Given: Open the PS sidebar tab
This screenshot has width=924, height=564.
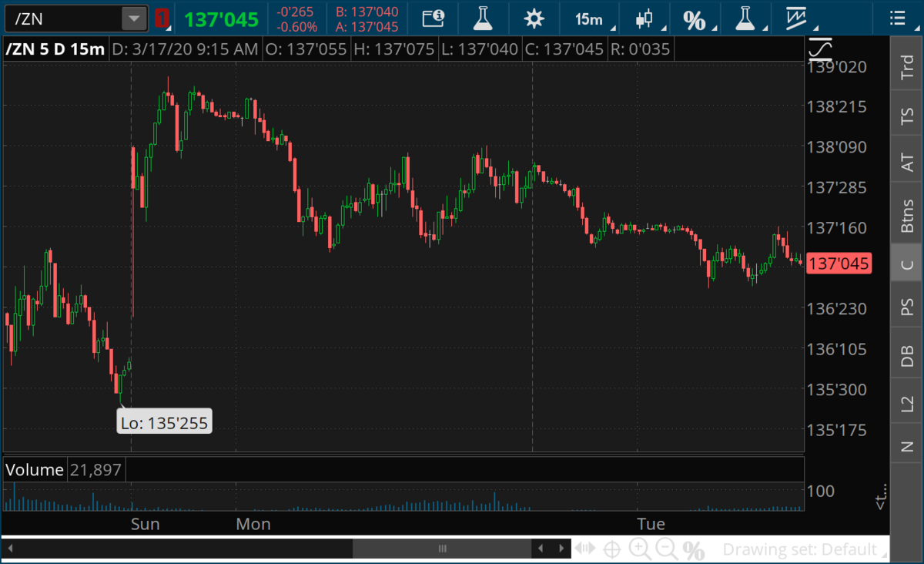Looking at the screenshot, I should click(x=907, y=307).
